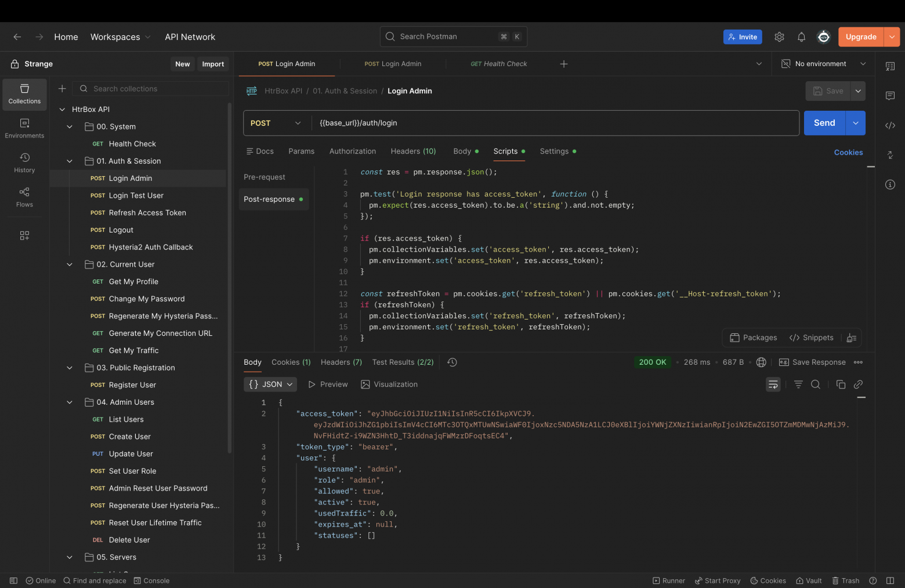905x588 pixels.
Task: Toggle line wrapping in the response
Action: point(773,384)
